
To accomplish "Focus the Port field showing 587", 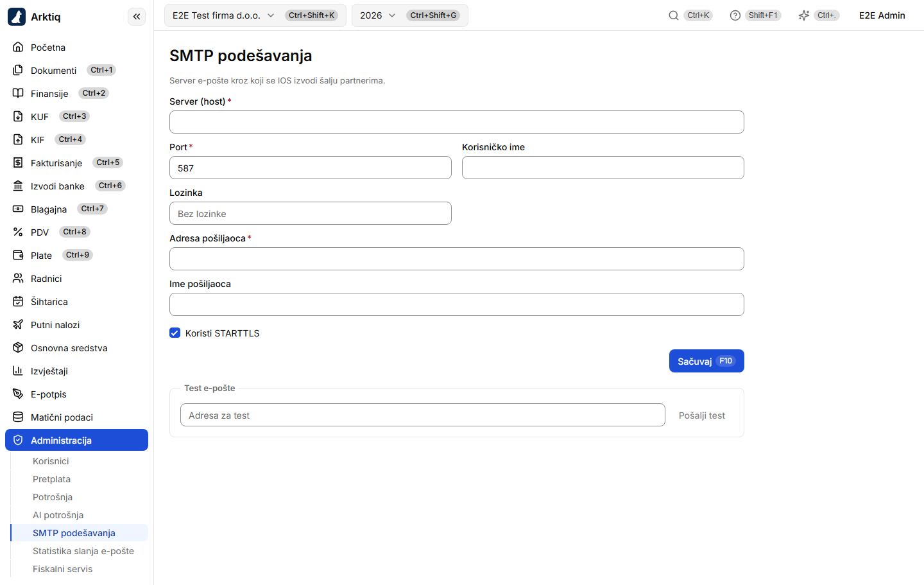I will click(x=311, y=168).
